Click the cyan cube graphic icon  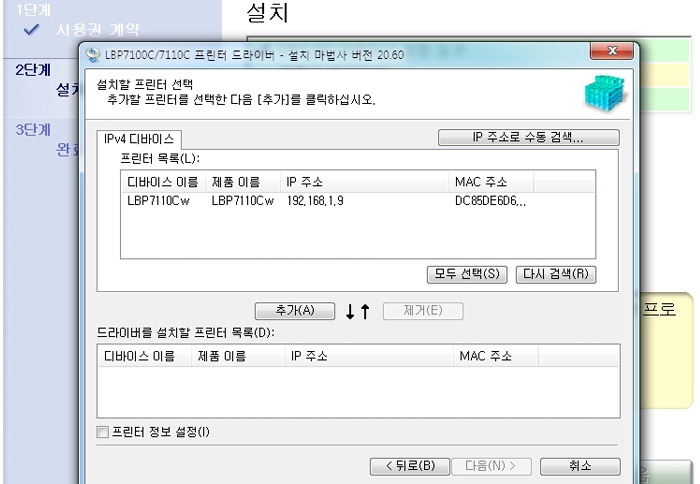(604, 94)
